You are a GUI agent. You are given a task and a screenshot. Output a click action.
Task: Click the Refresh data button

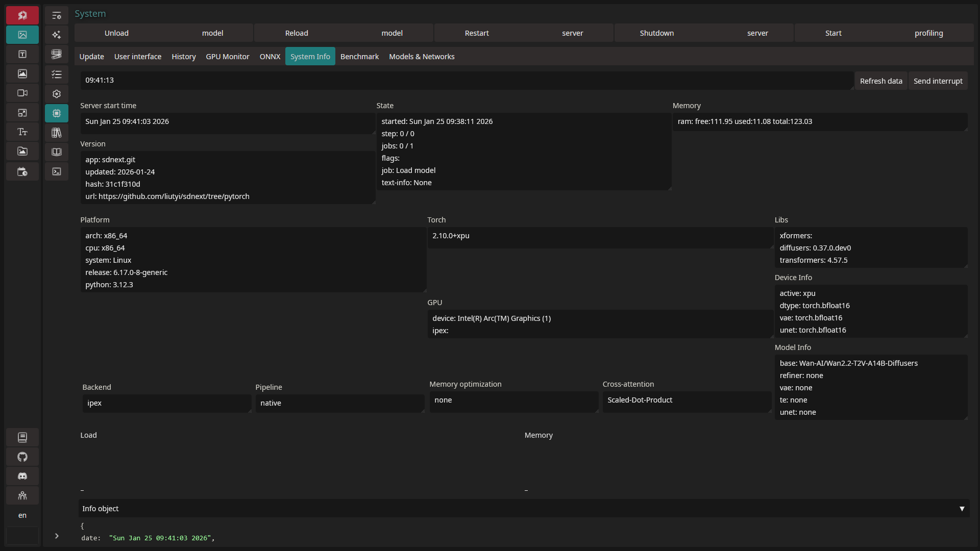[880, 81]
